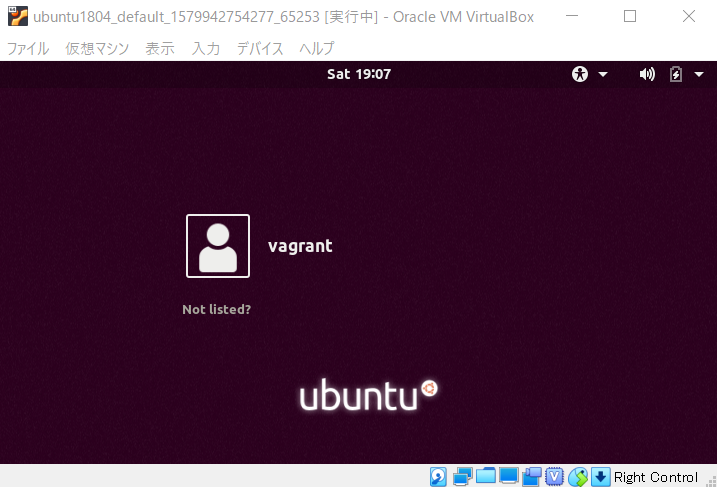
Task: Open the 入力 menu
Action: 206,48
